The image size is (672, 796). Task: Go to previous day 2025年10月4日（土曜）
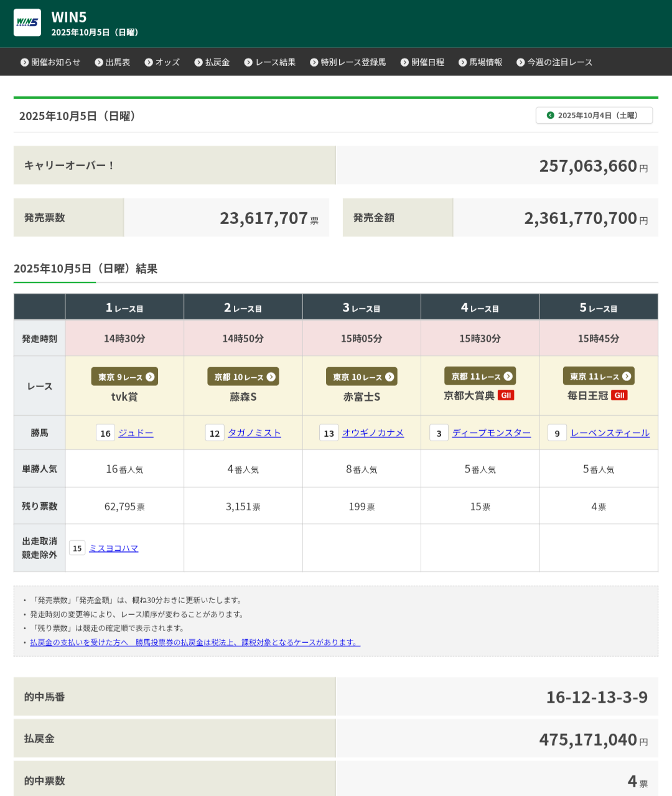[x=594, y=115]
